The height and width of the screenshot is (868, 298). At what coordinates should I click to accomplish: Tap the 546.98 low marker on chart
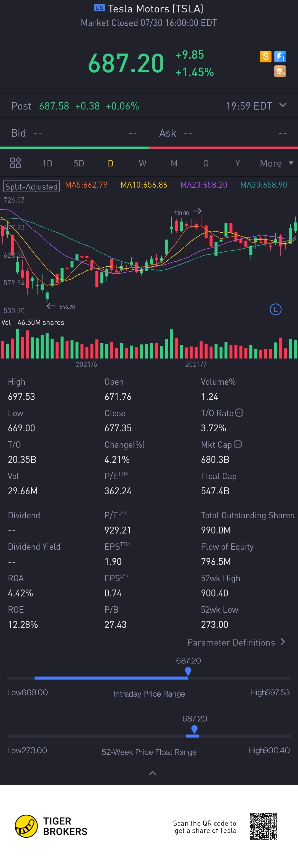point(61,306)
